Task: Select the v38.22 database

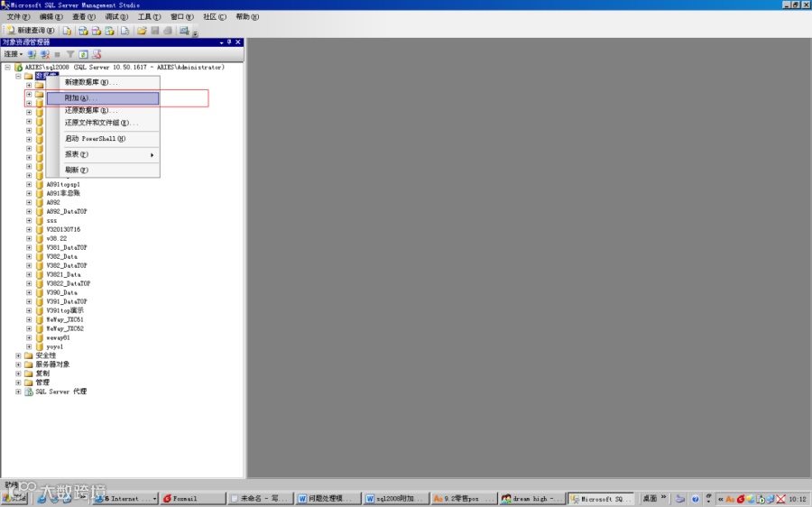Action: tap(57, 239)
